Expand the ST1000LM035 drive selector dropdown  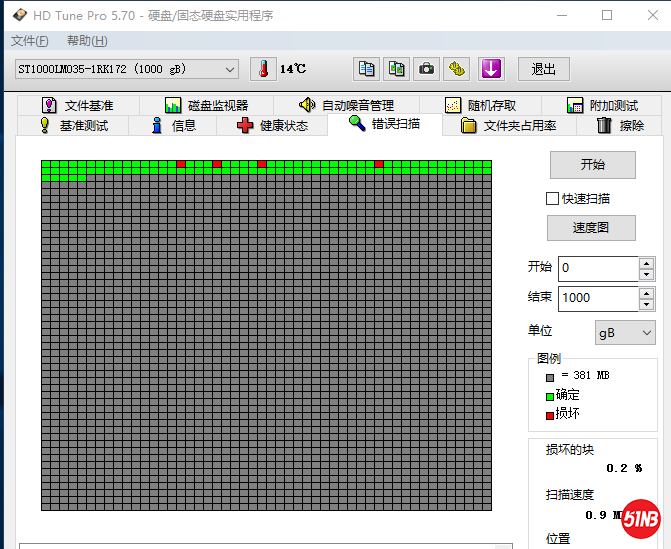[x=230, y=69]
